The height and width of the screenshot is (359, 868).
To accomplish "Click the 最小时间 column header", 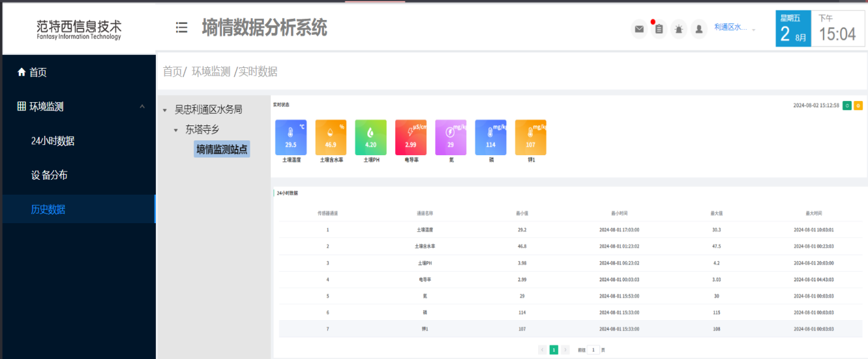I will [x=619, y=213].
